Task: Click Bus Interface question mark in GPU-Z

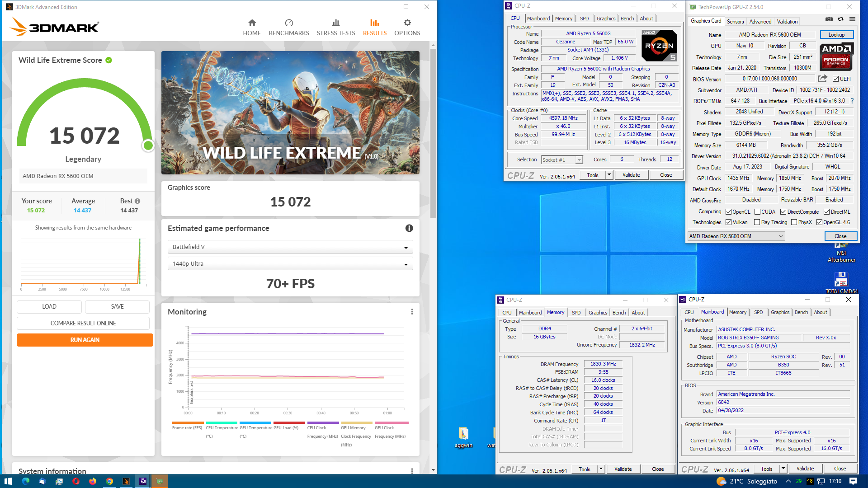Action: click(852, 101)
